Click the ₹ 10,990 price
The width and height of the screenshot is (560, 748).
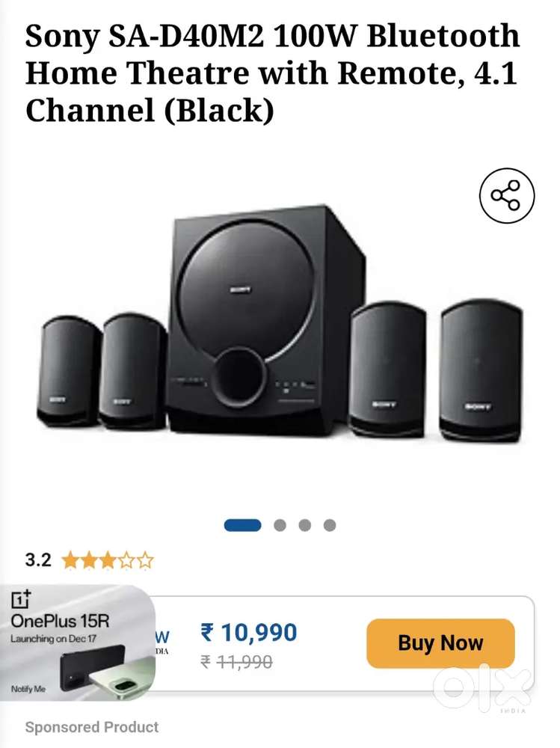pyautogui.click(x=248, y=633)
